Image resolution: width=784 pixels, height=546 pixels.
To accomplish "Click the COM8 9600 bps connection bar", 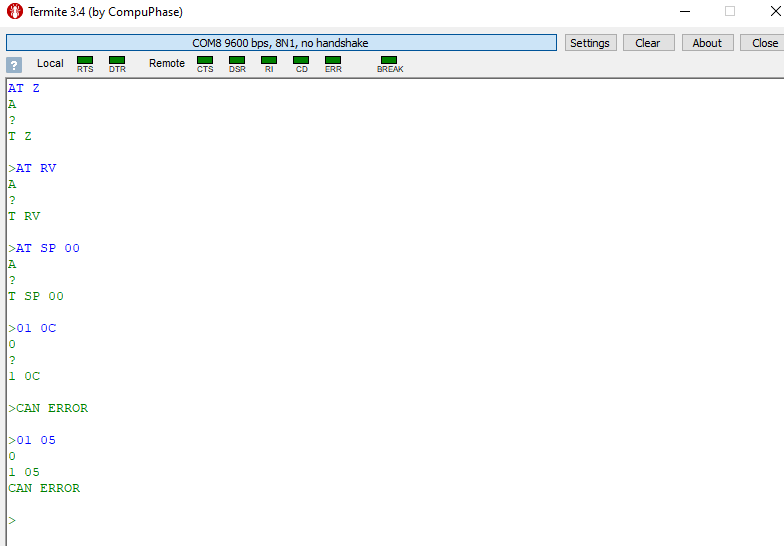I will 281,42.
